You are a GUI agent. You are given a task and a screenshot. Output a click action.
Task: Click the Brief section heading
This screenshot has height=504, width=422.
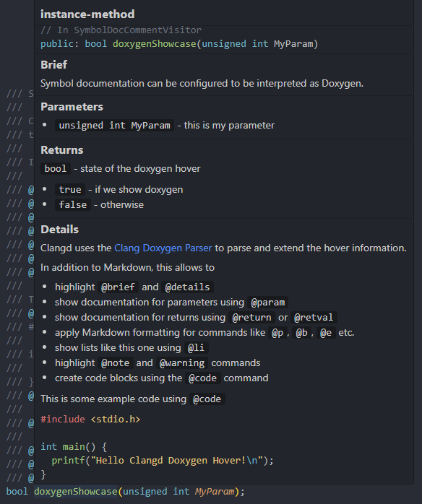pyautogui.click(x=53, y=64)
